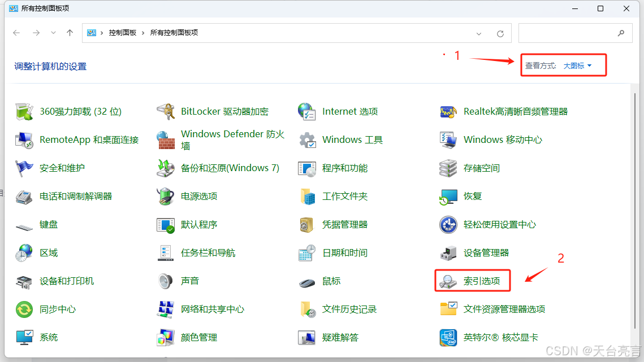The height and width of the screenshot is (362, 644).
Task: Open the 区域 globe clock icon
Action: pos(24,253)
